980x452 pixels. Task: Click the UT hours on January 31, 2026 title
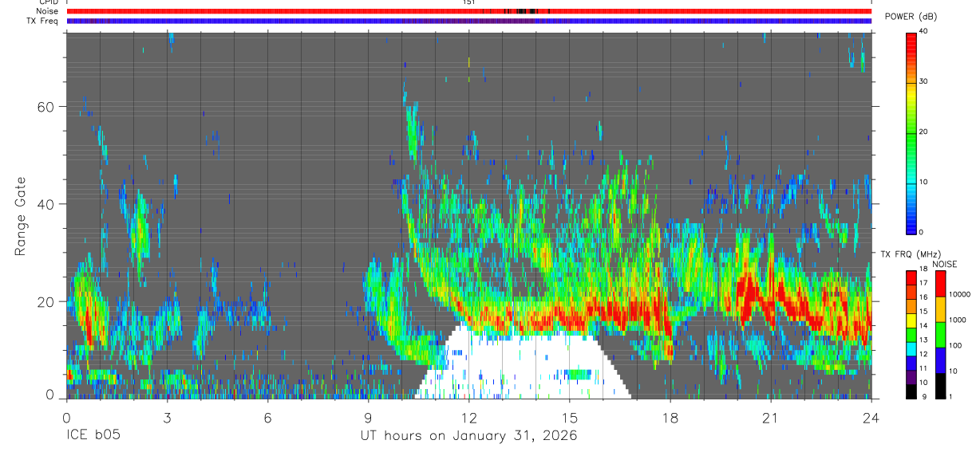coord(468,436)
